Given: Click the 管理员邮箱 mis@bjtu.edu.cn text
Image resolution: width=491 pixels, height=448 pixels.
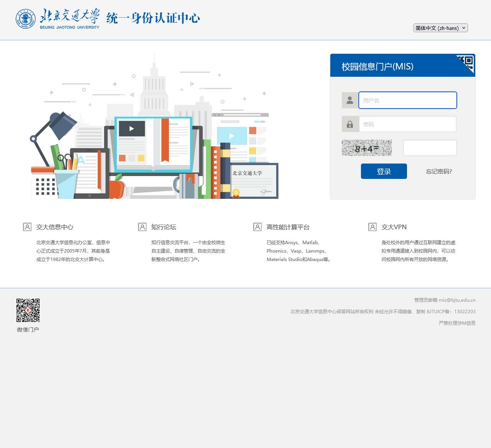Looking at the screenshot, I should (445, 300).
